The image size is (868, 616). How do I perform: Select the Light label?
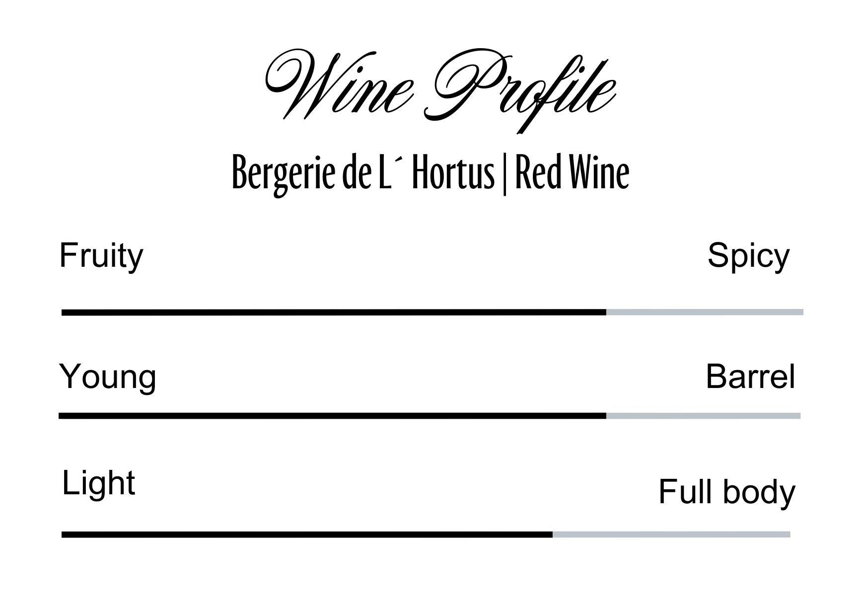(98, 483)
